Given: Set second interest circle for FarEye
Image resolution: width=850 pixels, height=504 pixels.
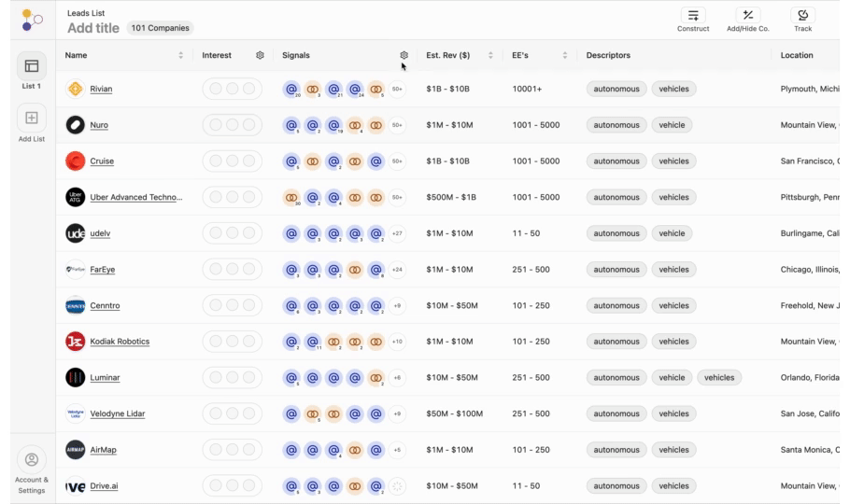Looking at the screenshot, I should pyautogui.click(x=232, y=270).
